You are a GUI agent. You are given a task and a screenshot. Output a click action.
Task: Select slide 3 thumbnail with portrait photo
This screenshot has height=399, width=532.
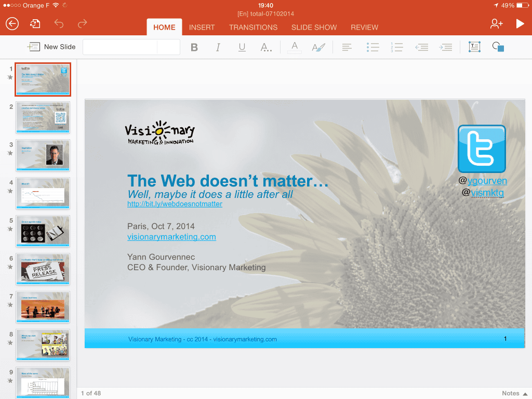coord(43,155)
